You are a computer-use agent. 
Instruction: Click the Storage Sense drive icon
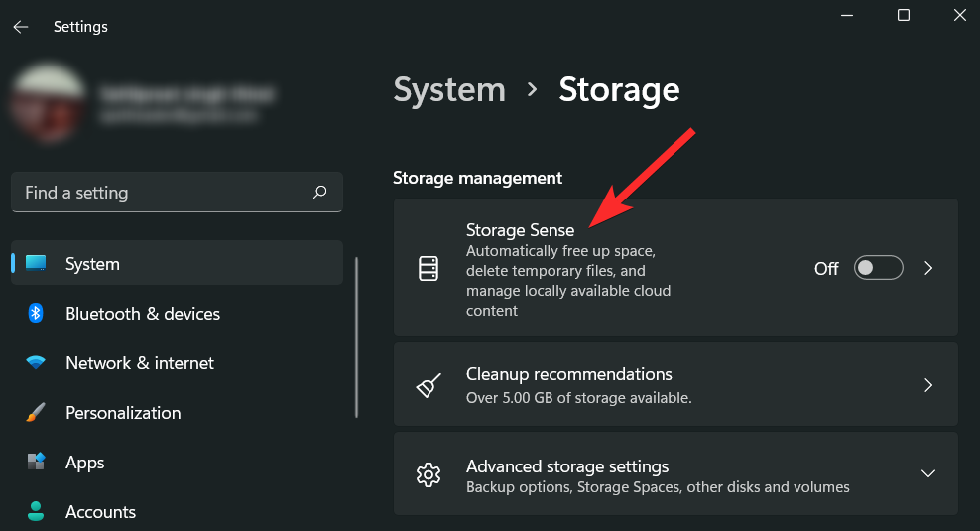coord(429,268)
